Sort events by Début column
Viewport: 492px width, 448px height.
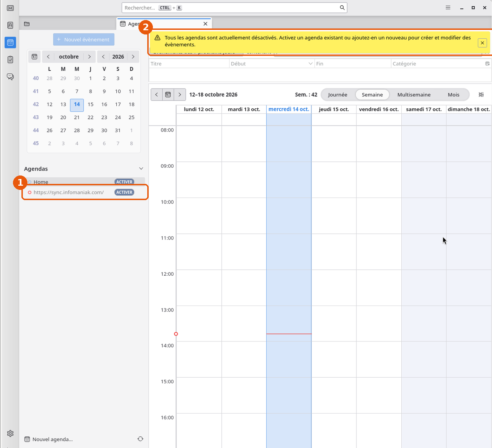click(x=272, y=64)
